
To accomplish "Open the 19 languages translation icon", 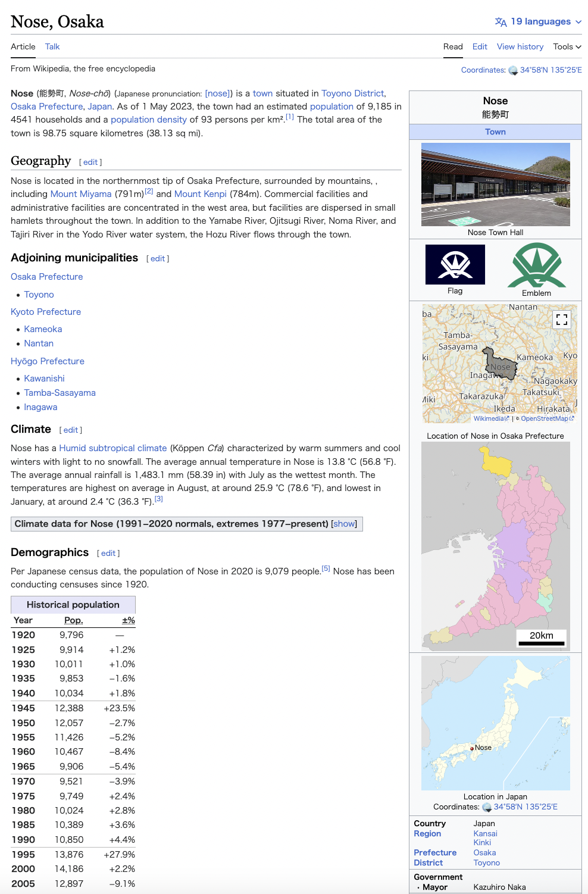I will coord(501,22).
